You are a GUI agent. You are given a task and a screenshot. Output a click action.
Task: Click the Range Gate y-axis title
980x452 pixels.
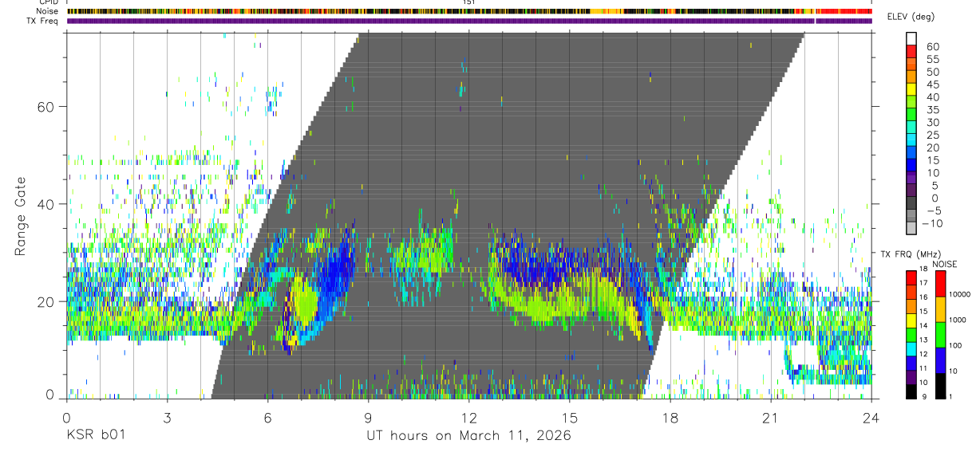pos(20,216)
